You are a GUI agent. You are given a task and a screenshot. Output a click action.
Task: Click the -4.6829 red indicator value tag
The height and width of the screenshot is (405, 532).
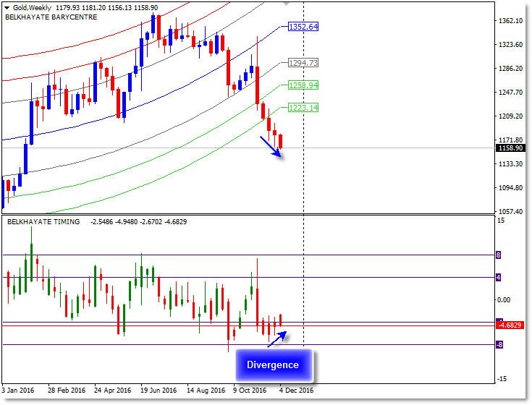(x=510, y=325)
